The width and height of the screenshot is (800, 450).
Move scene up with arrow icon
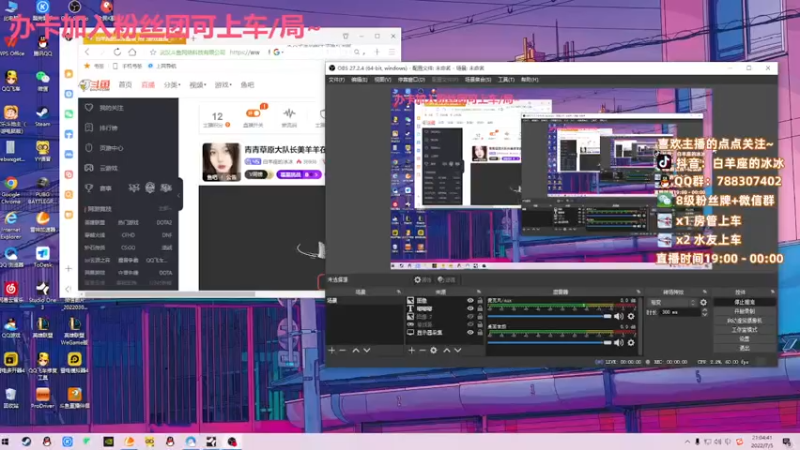pyautogui.click(x=356, y=351)
